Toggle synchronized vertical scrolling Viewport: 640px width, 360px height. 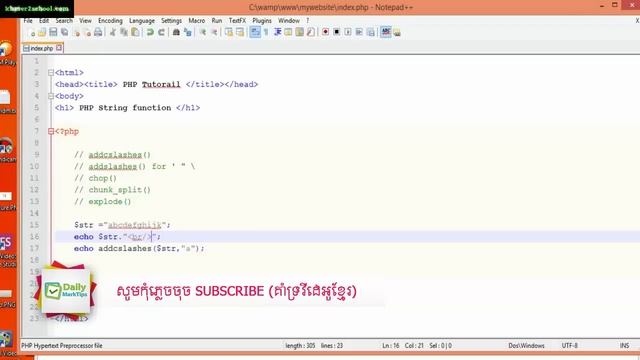[229, 32]
